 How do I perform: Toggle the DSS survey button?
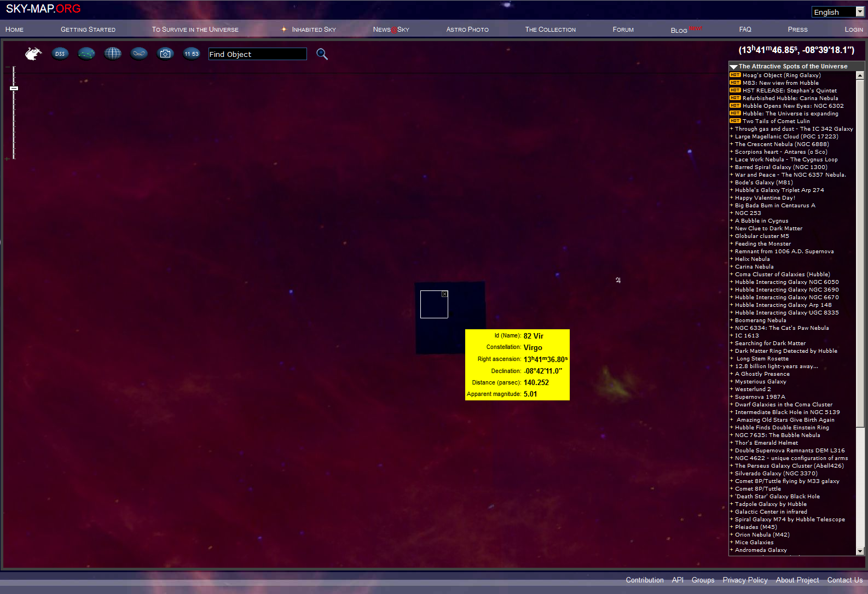60,54
